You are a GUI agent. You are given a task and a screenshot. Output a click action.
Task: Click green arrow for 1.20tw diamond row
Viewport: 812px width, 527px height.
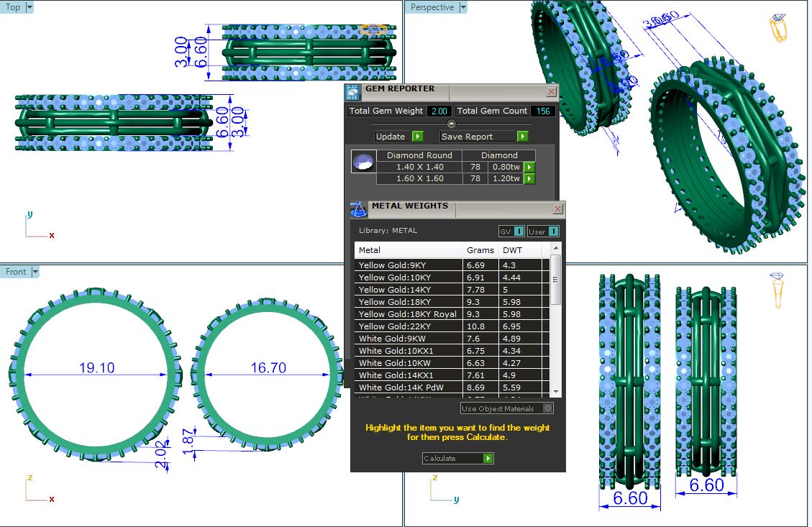pyautogui.click(x=529, y=178)
